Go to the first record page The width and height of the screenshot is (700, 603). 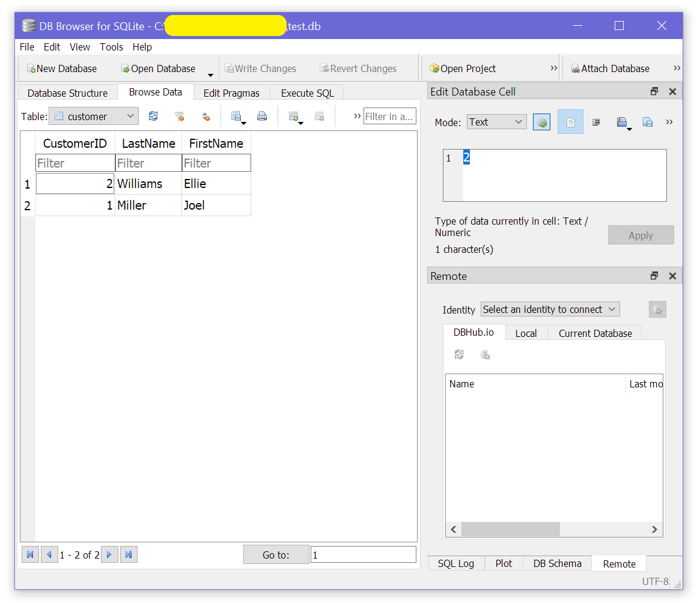click(x=31, y=555)
